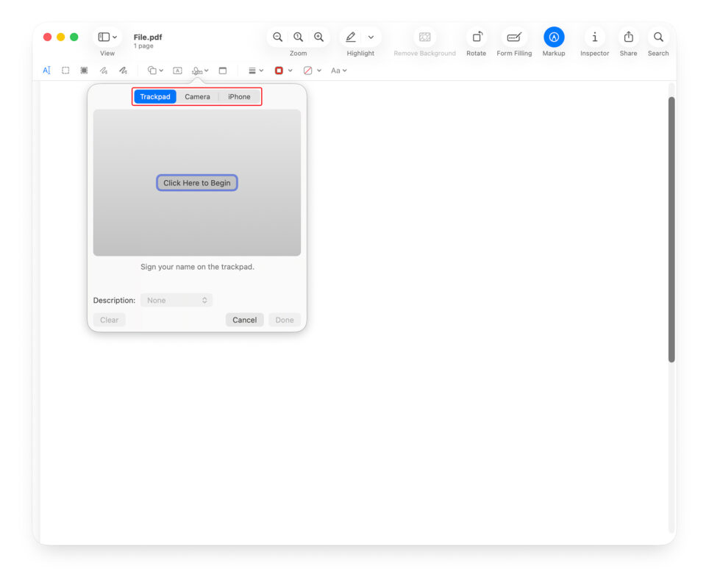This screenshot has width=709, height=588.
Task: Expand the View sidebar menu
Action: [x=107, y=37]
